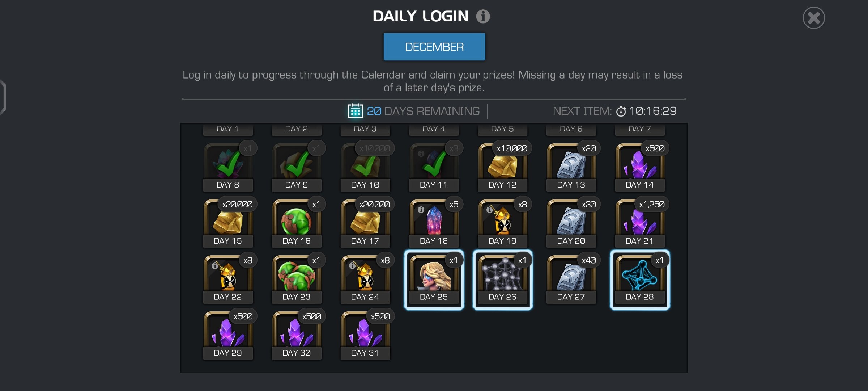Tap the claimed Day 10 gold checkmark
868x391 pixels.
tap(365, 164)
